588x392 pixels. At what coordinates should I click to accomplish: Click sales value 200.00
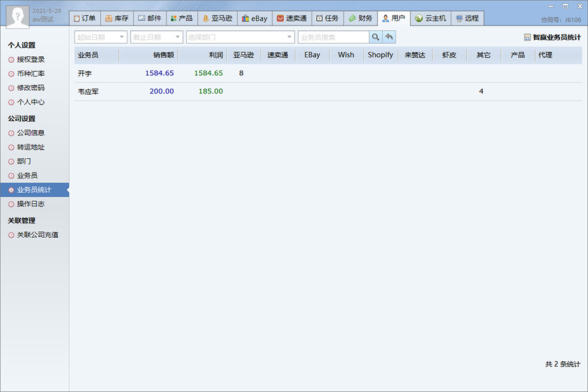[x=161, y=91]
